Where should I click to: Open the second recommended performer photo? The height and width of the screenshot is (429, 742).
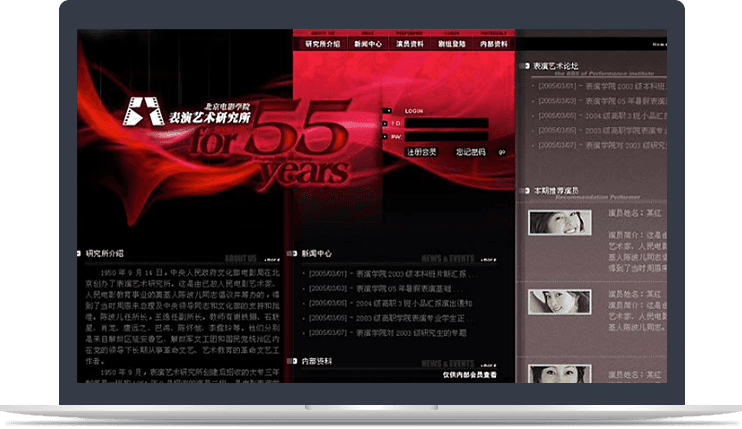point(560,302)
